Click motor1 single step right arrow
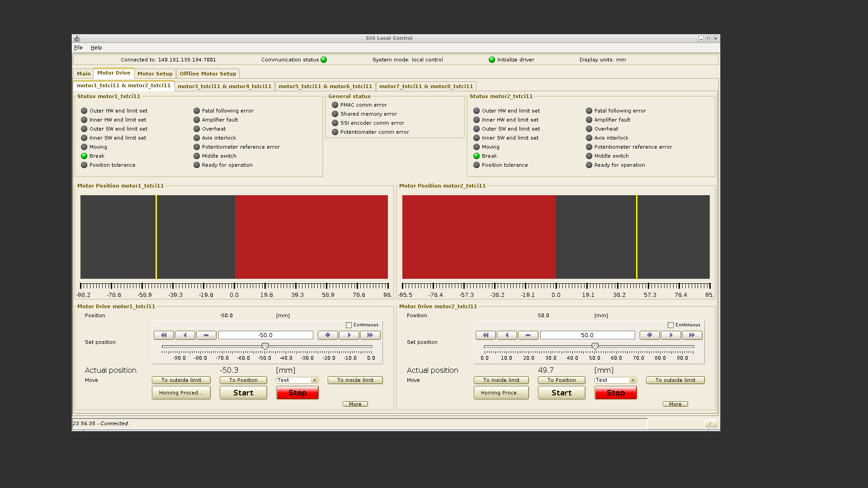The width and height of the screenshot is (868, 488). pos(349,335)
